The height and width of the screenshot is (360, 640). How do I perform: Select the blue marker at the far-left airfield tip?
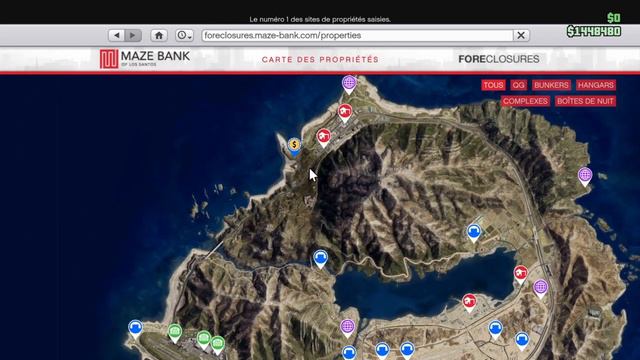136,329
